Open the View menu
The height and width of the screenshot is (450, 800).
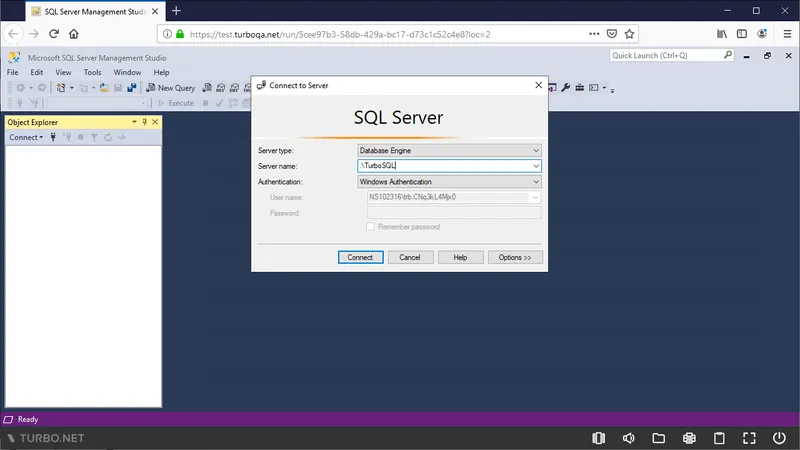point(63,72)
